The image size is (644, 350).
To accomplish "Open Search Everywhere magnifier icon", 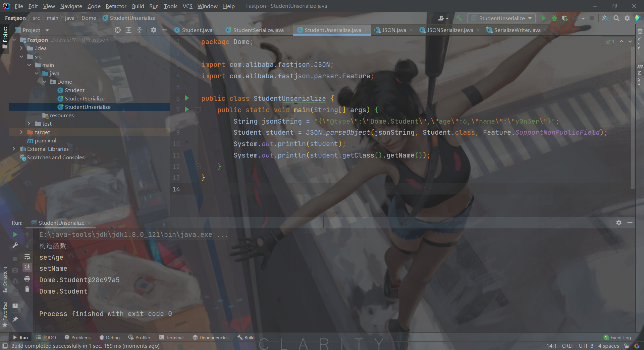I will coord(616,18).
